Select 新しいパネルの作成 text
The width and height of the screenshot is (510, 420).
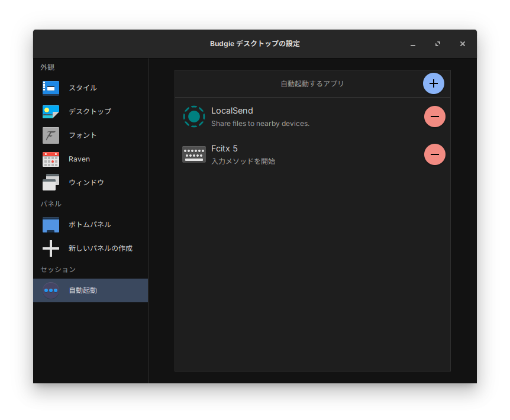(101, 248)
